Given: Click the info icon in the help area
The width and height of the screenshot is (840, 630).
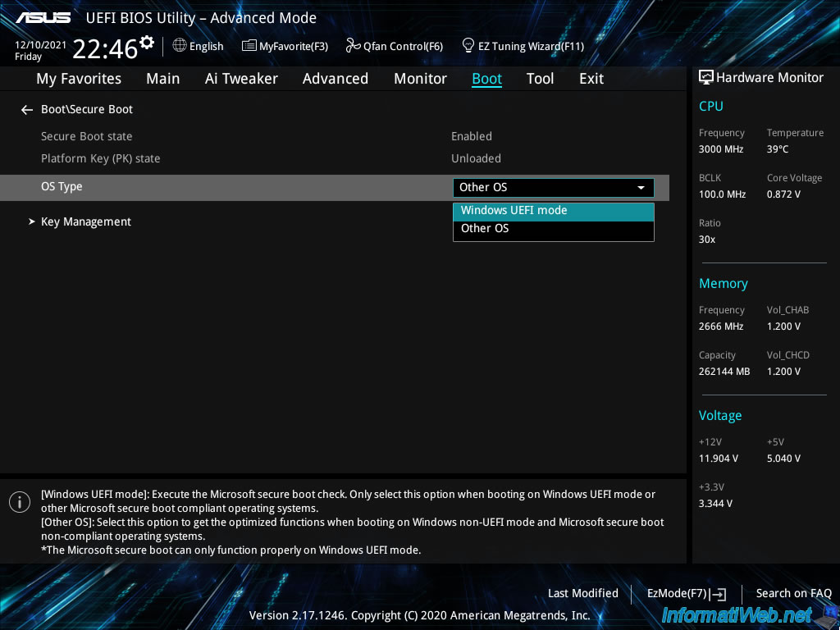Looking at the screenshot, I should 20,502.
